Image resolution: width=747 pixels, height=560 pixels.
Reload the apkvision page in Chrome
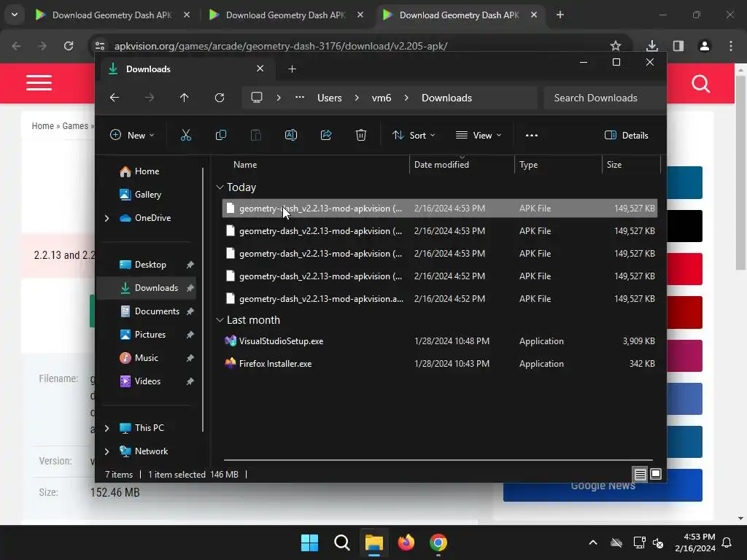click(x=69, y=46)
